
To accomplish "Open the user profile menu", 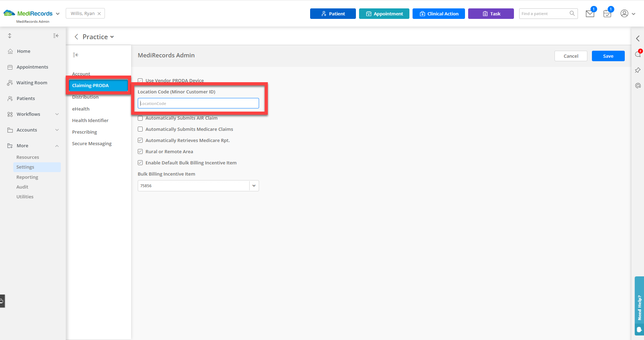I will tap(628, 14).
